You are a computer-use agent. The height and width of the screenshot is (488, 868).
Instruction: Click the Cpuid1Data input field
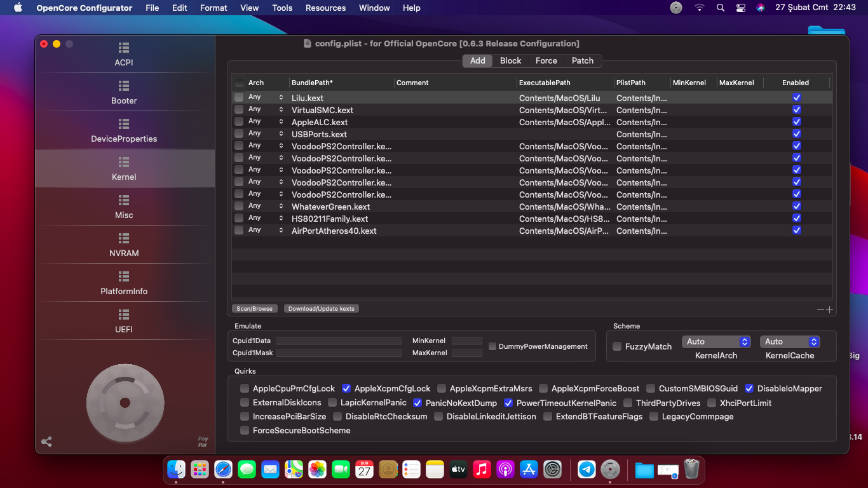tap(339, 341)
